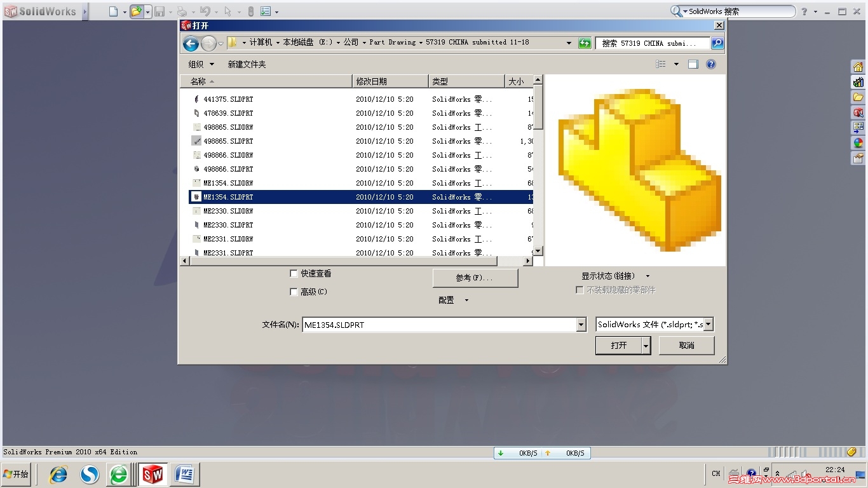The width and height of the screenshot is (868, 488).
Task: Click the 参考(F)... button
Action: click(x=475, y=278)
